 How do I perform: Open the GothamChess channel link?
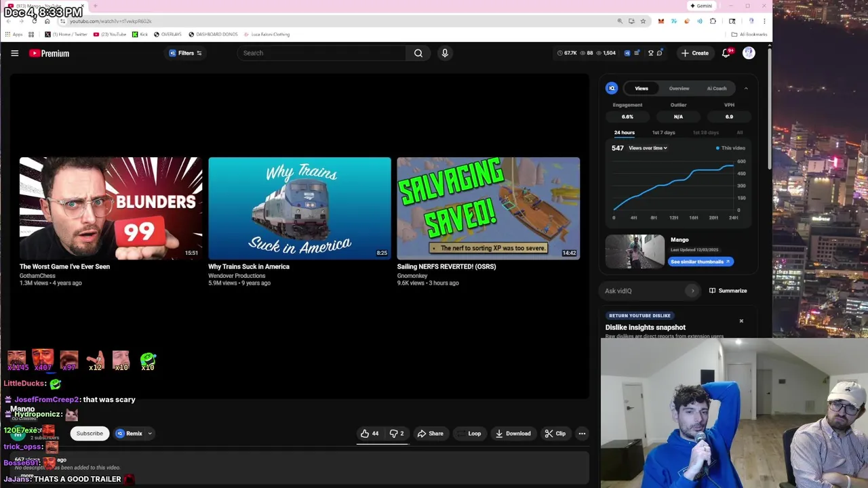click(x=37, y=276)
